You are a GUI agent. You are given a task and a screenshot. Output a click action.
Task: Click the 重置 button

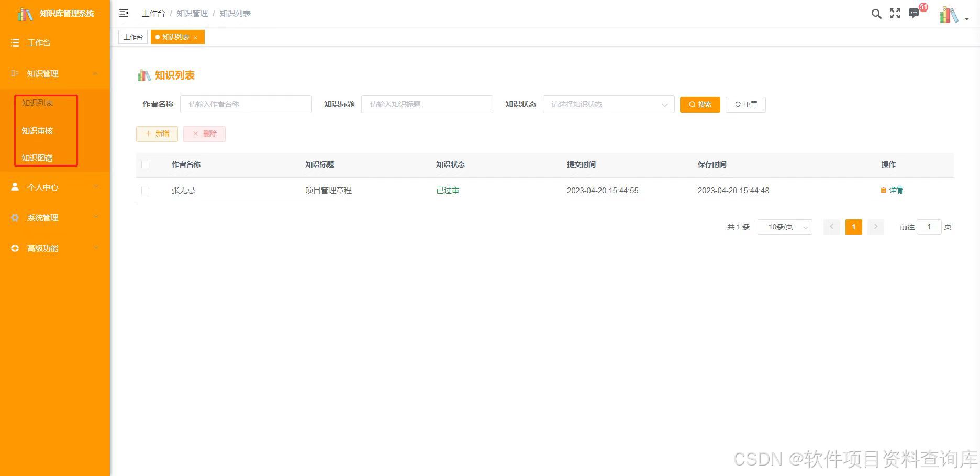coord(745,105)
